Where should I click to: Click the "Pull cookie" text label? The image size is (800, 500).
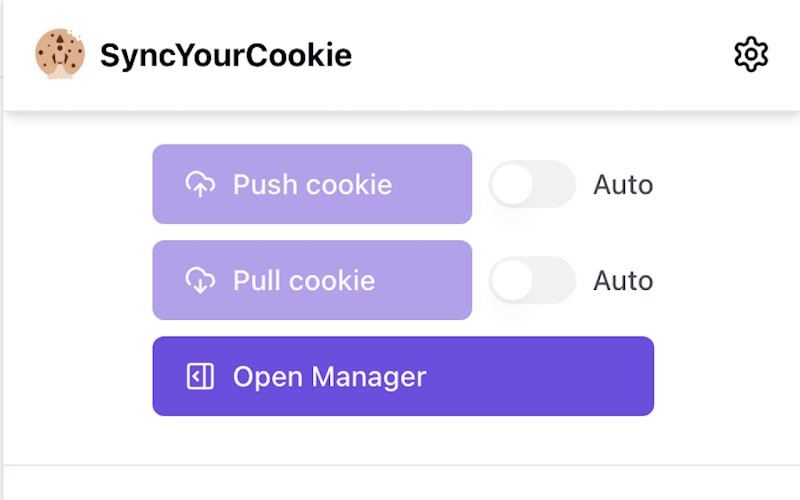[x=304, y=281]
